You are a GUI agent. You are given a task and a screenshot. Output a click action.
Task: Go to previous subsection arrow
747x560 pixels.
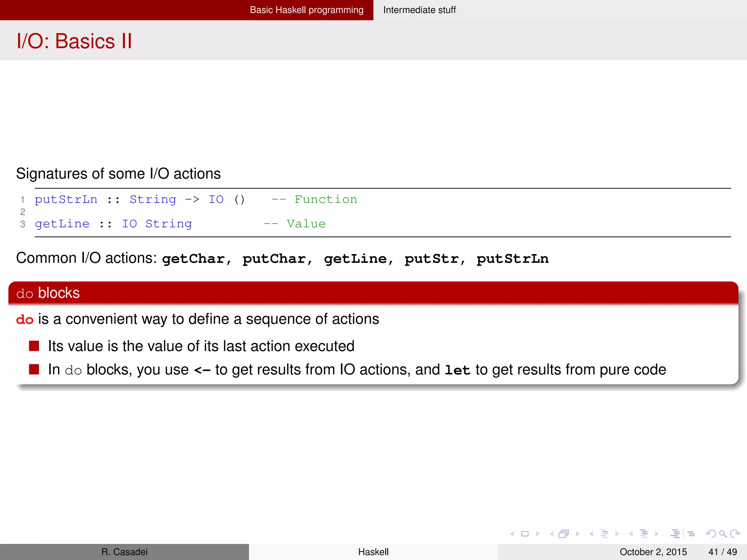coord(591,534)
